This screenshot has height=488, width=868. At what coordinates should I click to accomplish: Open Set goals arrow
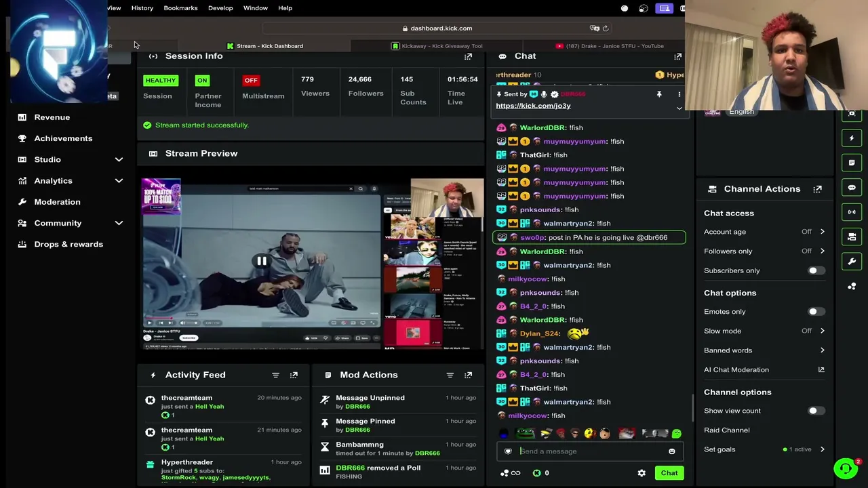[822, 449]
